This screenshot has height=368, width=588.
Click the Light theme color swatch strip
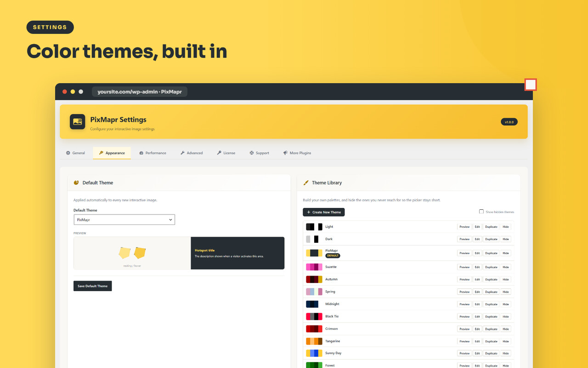click(x=314, y=227)
